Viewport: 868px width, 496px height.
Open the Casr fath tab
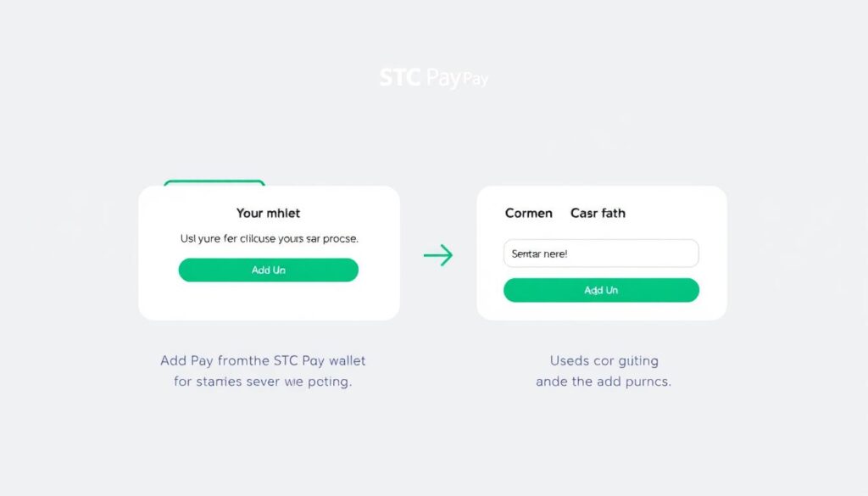pos(598,213)
